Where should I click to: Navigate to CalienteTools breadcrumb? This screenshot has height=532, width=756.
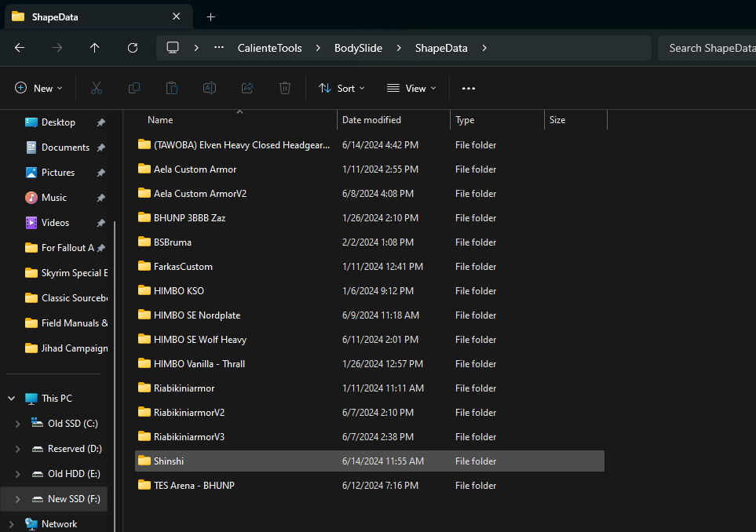269,48
